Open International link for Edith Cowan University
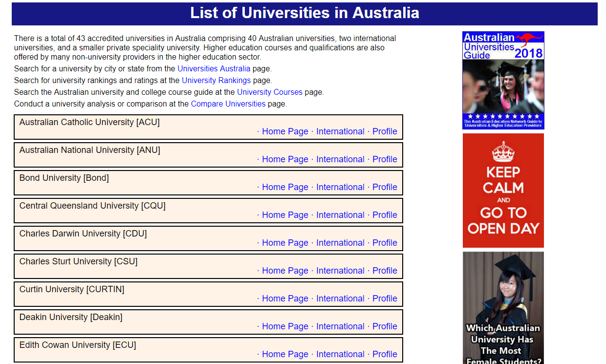Image resolution: width=606 pixels, height=364 pixels. pyautogui.click(x=340, y=354)
